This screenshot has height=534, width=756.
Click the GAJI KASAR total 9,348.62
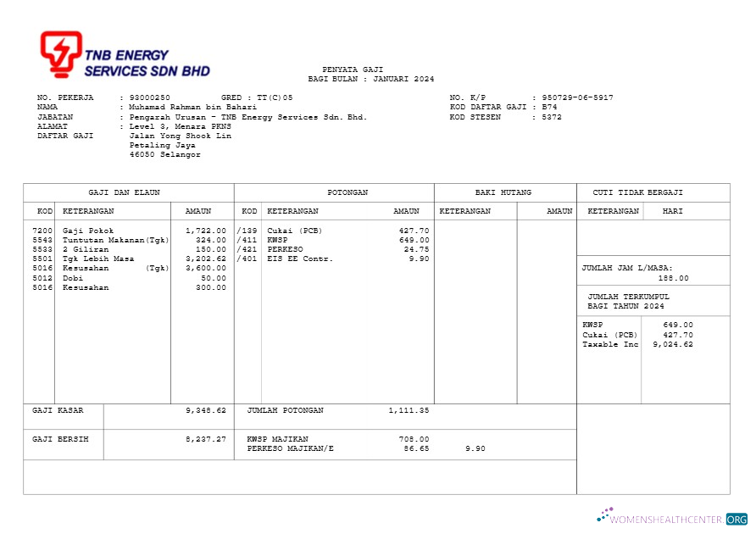(x=206, y=410)
